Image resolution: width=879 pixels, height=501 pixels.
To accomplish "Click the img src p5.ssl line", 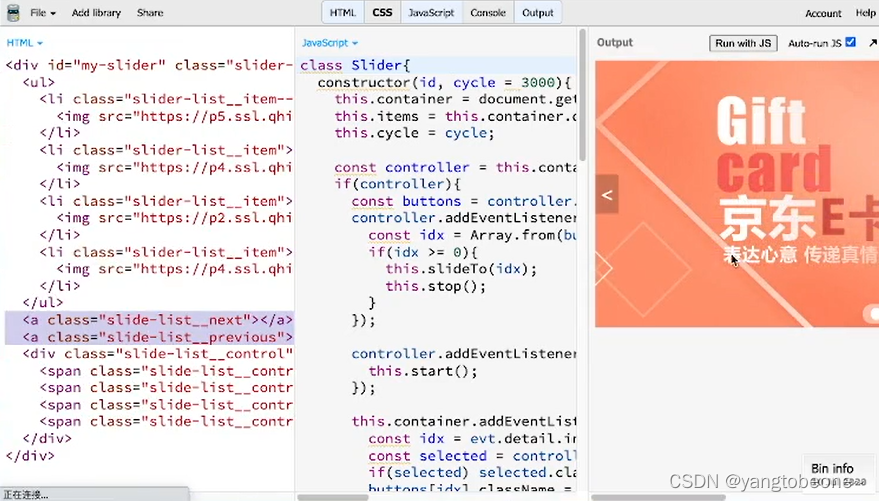I will click(x=174, y=116).
